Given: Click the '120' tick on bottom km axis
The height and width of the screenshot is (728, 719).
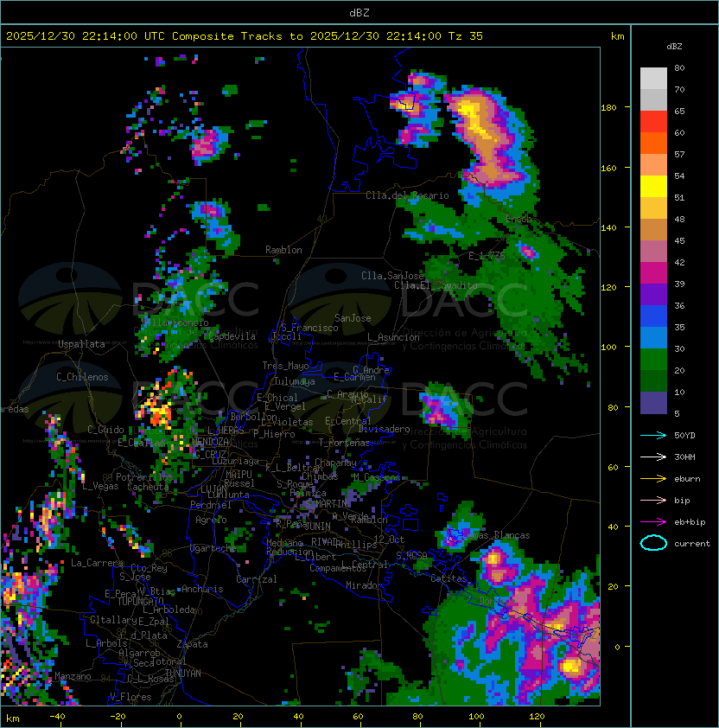Looking at the screenshot, I should tap(537, 717).
